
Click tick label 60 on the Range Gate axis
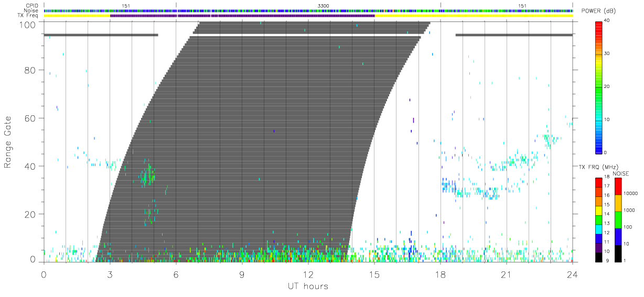31,118
